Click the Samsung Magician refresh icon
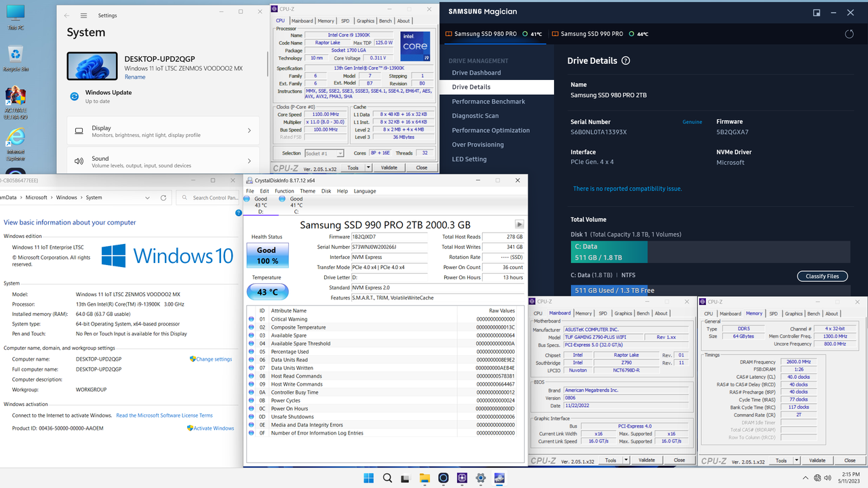 pyautogui.click(x=850, y=34)
